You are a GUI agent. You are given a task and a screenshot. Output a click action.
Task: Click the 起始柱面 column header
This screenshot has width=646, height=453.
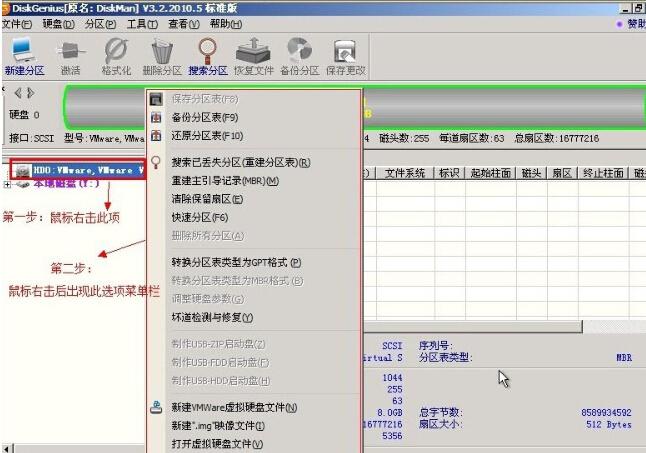491,173
